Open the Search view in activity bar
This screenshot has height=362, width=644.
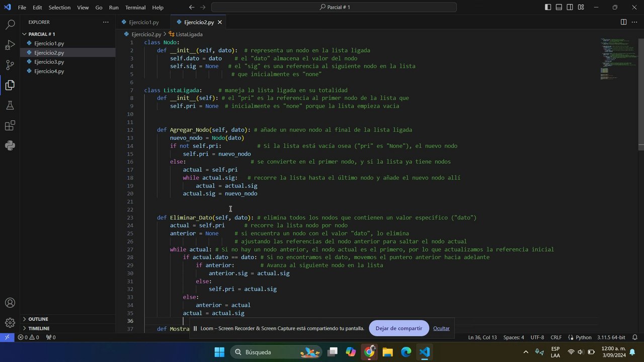tap(10, 25)
